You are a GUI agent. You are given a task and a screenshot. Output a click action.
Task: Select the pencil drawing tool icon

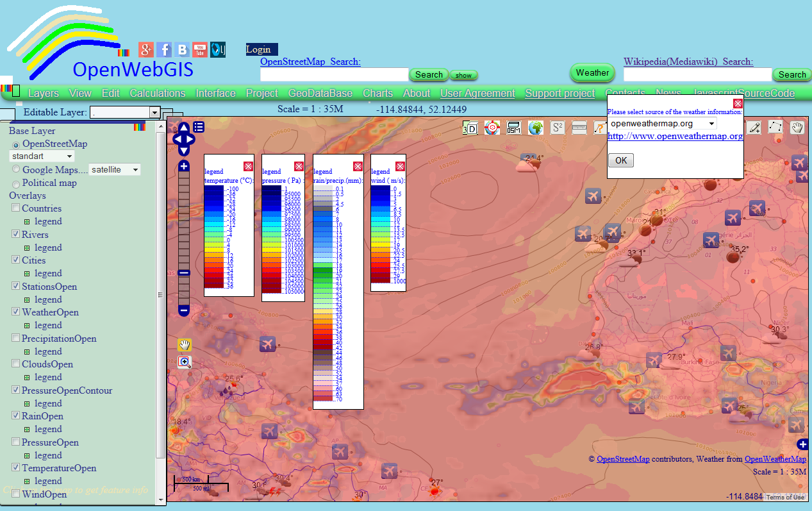click(754, 128)
